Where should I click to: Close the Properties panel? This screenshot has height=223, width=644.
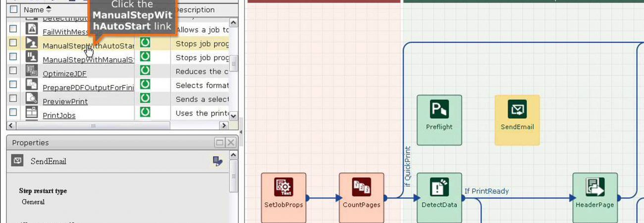click(230, 143)
